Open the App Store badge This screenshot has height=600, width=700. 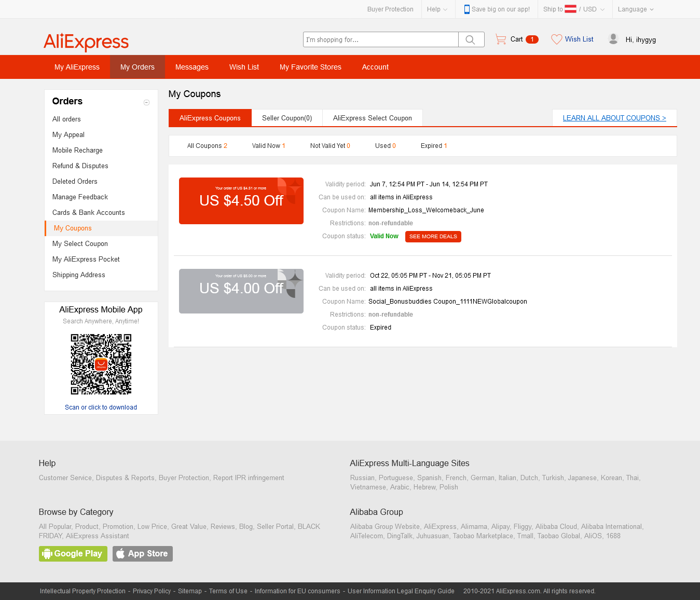click(x=143, y=554)
